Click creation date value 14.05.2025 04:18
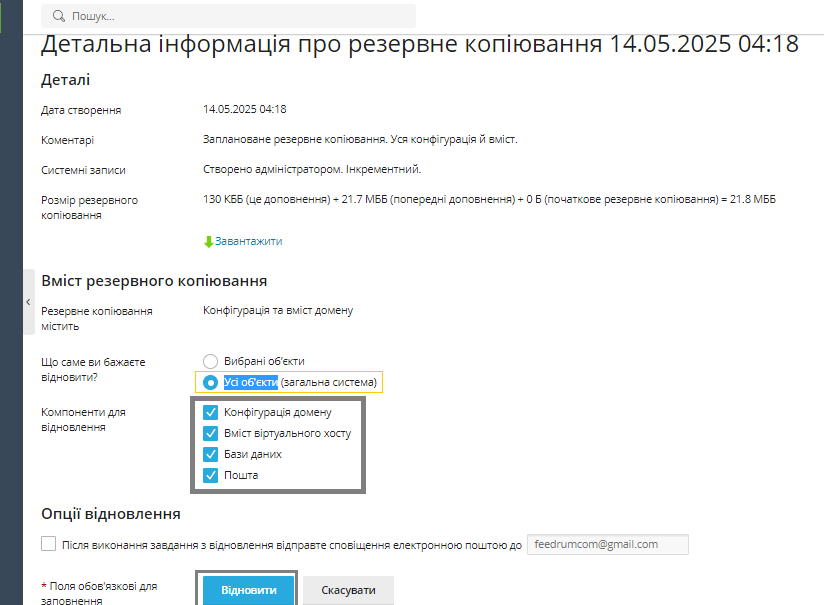This screenshot has height=605, width=824. pyautogui.click(x=244, y=109)
